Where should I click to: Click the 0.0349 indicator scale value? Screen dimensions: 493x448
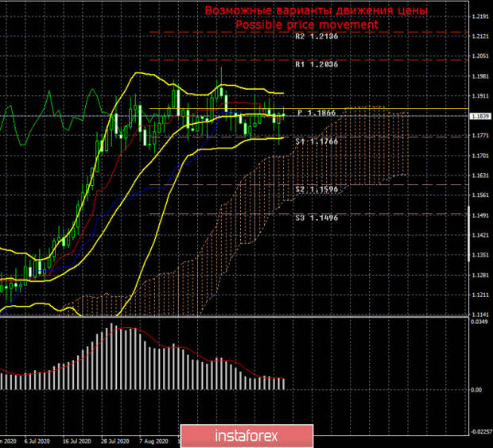(479, 322)
